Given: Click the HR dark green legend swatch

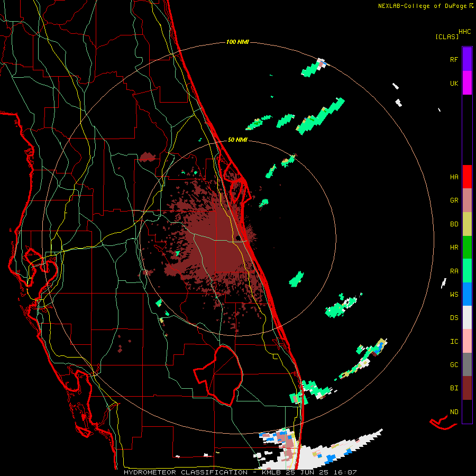Looking at the screenshot, I should [467, 248].
